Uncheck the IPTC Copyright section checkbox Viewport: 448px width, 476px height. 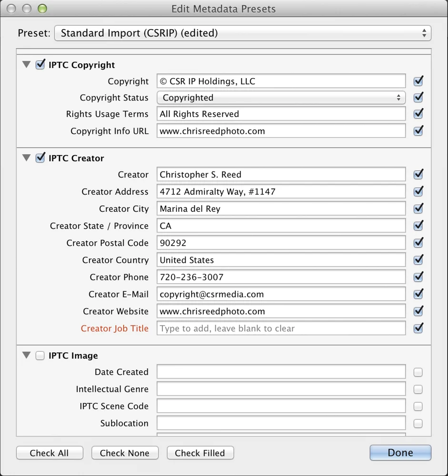(x=40, y=65)
